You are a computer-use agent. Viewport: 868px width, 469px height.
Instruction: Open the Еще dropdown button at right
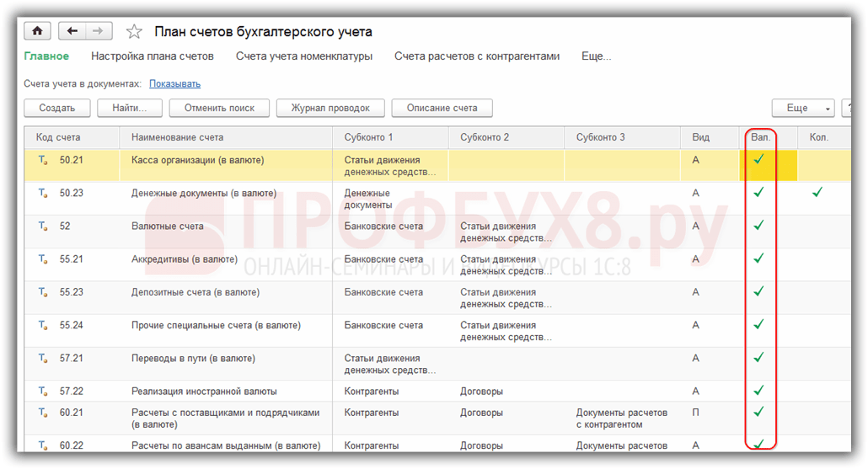click(802, 108)
